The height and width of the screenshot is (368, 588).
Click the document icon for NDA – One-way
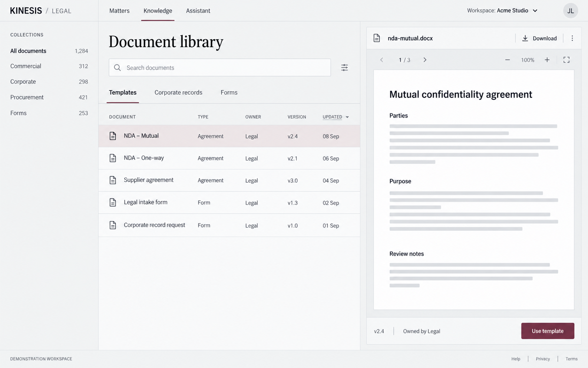113,158
